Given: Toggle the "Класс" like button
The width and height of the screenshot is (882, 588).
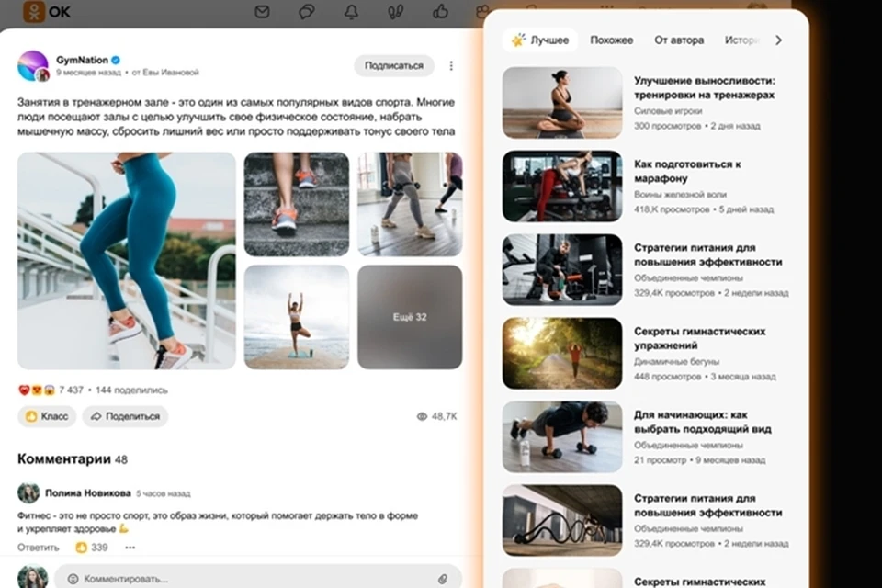Looking at the screenshot, I should tap(47, 416).
